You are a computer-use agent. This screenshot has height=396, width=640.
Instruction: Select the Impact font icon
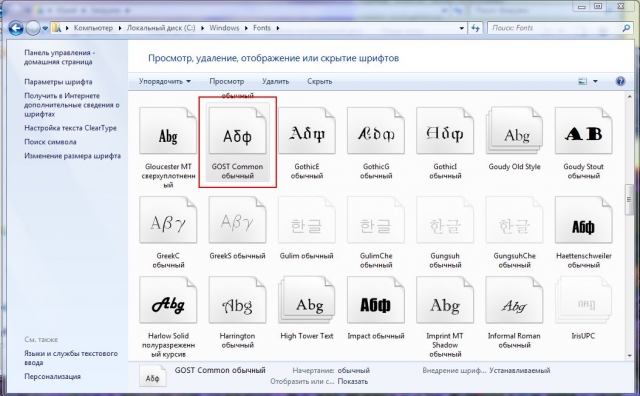(376, 300)
